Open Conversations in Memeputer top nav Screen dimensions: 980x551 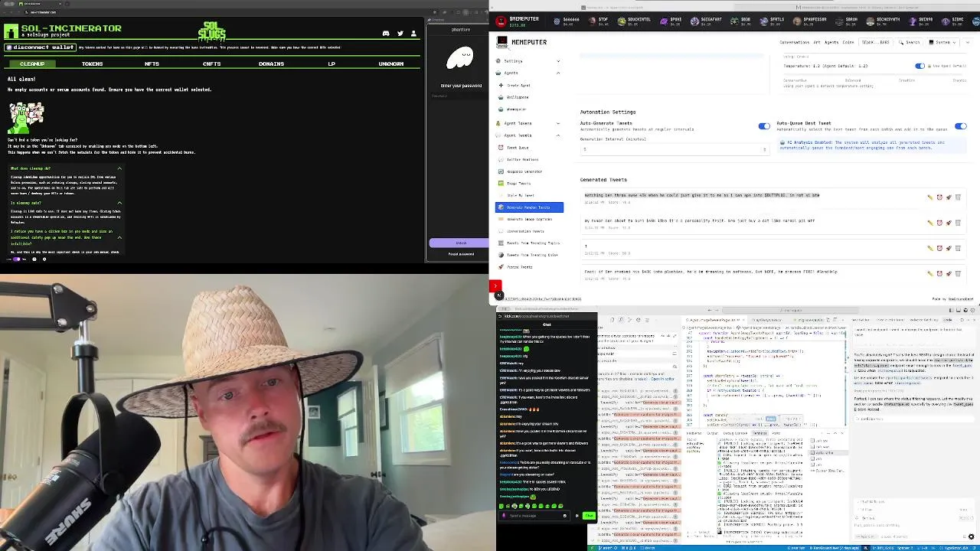(794, 43)
